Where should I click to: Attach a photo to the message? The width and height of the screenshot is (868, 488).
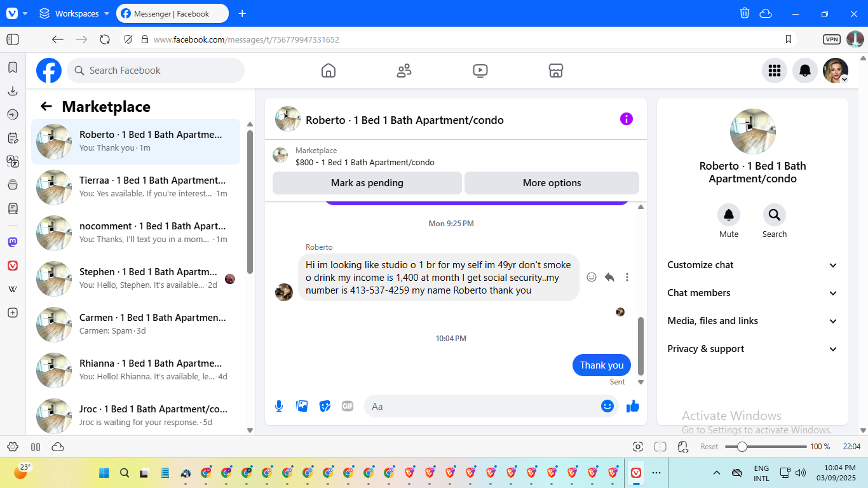click(302, 406)
